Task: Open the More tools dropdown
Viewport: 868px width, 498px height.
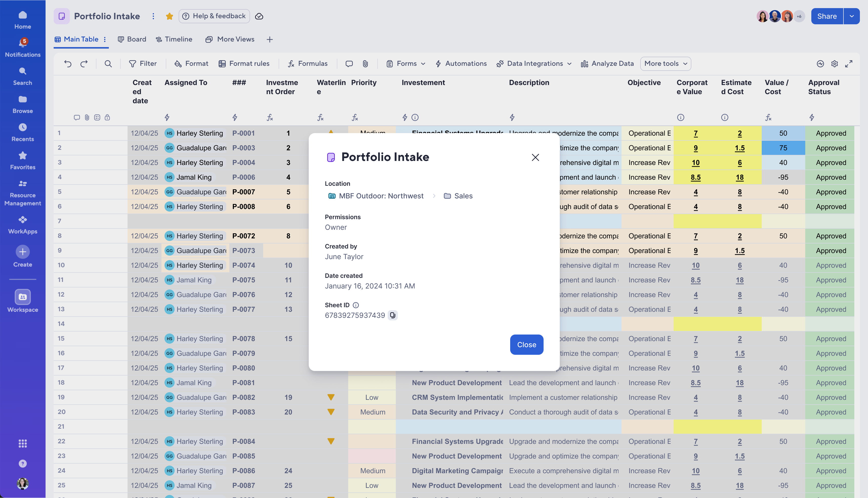Action: (665, 64)
